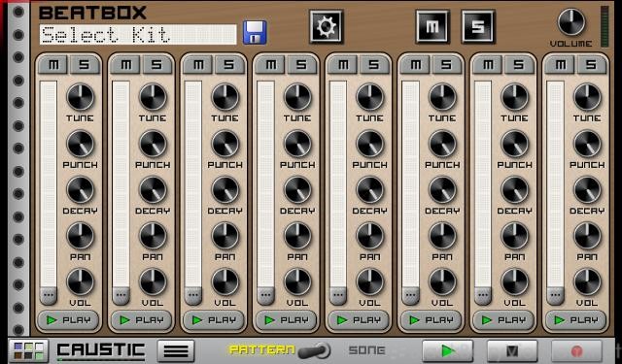Play channel 8 sample
622x364 pixels.
point(575,320)
